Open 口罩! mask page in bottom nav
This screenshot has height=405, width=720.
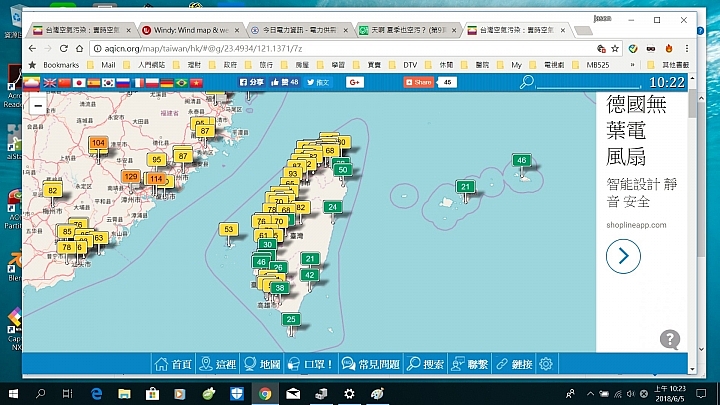pos(310,364)
